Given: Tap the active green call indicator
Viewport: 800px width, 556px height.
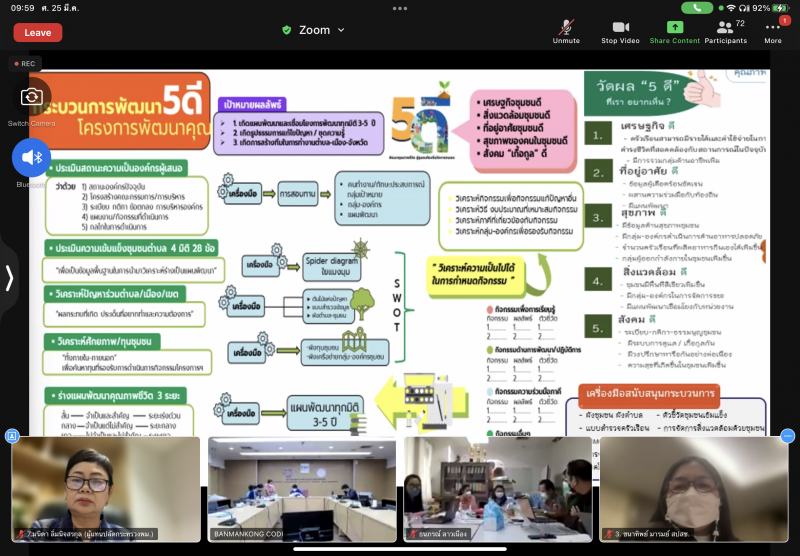Looking at the screenshot, I should pyautogui.click(x=697, y=8).
